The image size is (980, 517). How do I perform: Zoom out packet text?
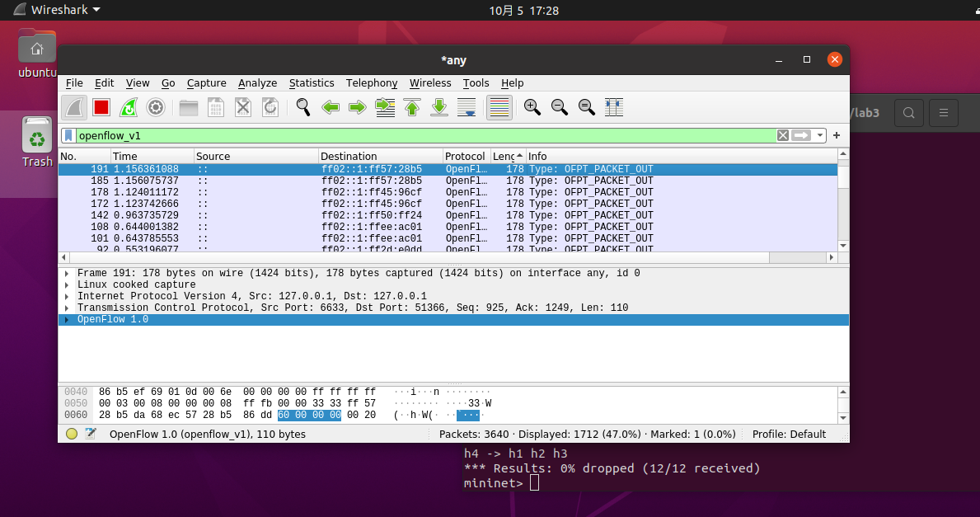pos(560,107)
